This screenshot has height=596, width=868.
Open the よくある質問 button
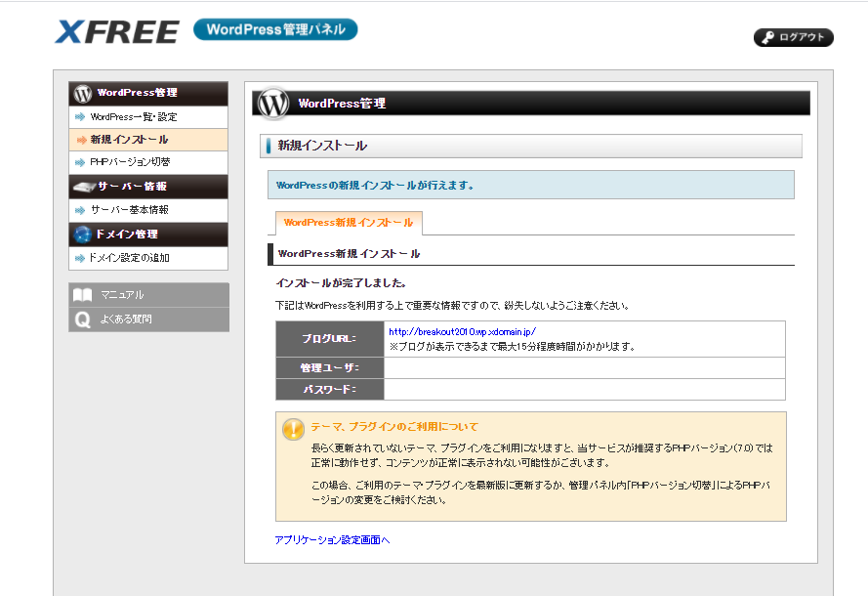click(148, 319)
